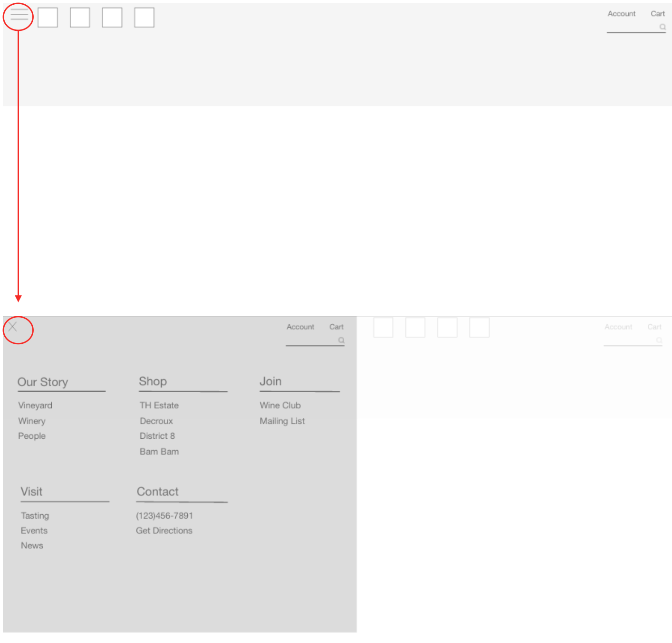Select Events under Visit

(34, 530)
